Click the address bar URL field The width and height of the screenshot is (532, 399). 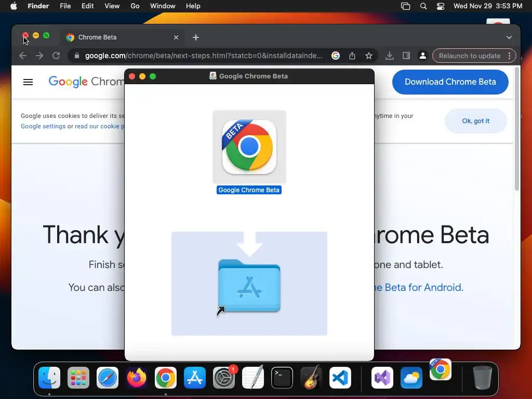pyautogui.click(x=204, y=56)
